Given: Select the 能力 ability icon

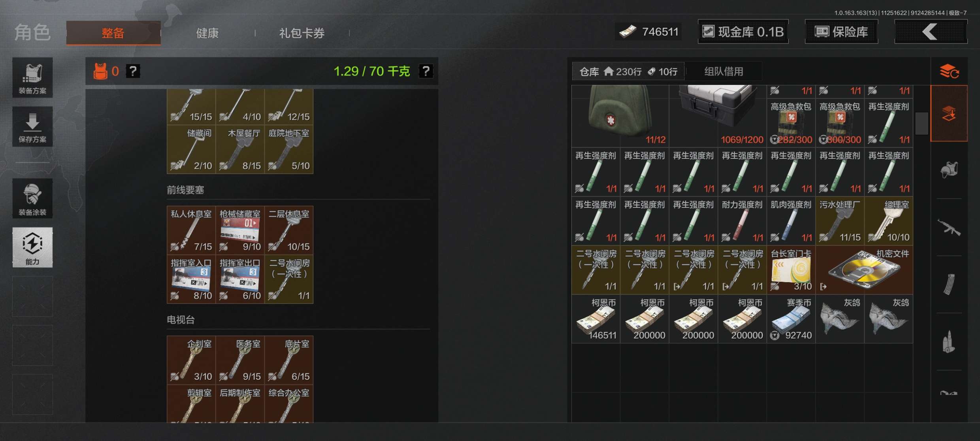Looking at the screenshot, I should point(32,247).
